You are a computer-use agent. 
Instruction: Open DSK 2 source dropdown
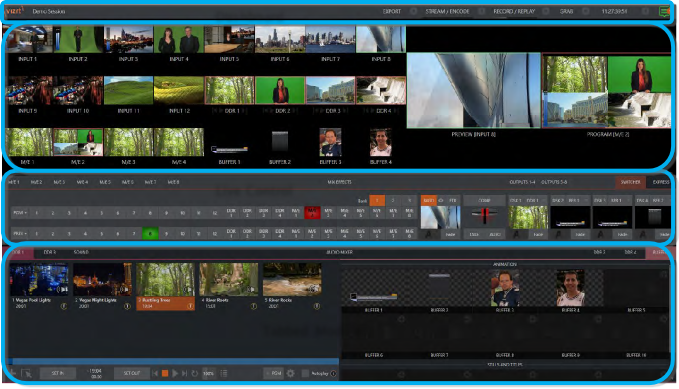tap(579, 201)
